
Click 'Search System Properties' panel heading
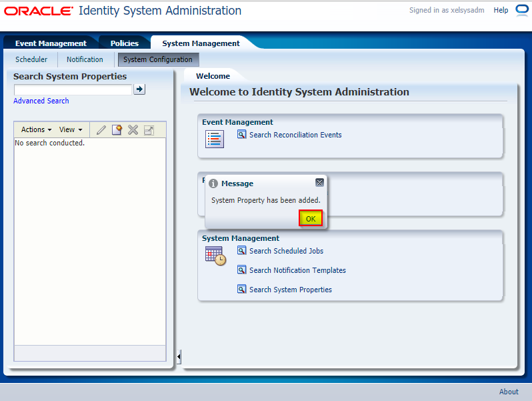click(70, 77)
